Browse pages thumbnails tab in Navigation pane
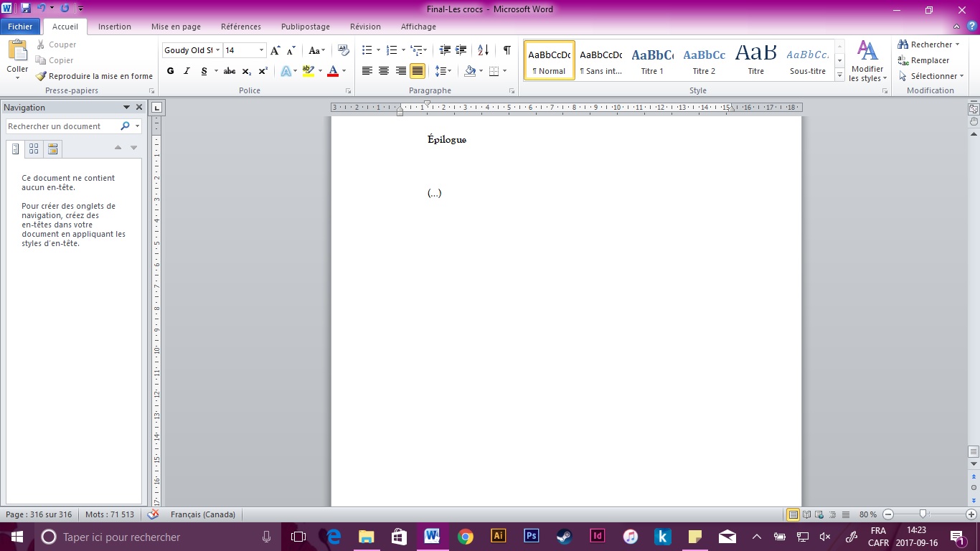Screen dimensions: 980x551 34,149
